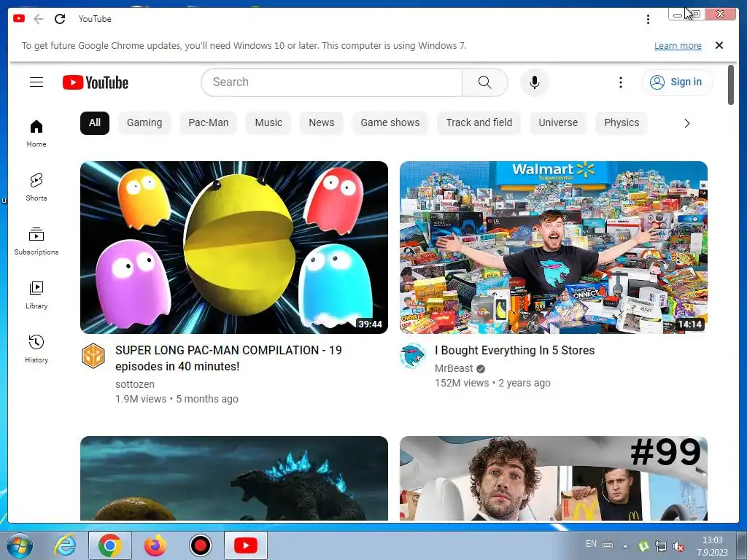
Task: Dismiss the Chrome update notification bar
Action: click(719, 45)
